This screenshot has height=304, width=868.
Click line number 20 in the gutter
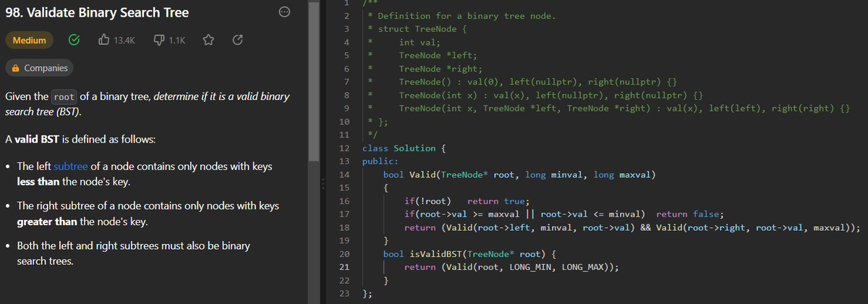tap(344, 254)
